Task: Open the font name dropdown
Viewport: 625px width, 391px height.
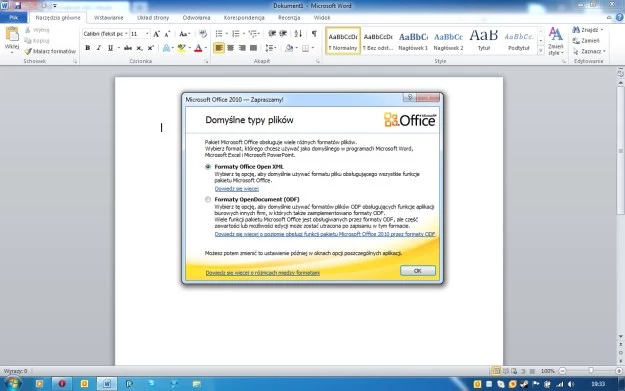Action: pos(126,34)
